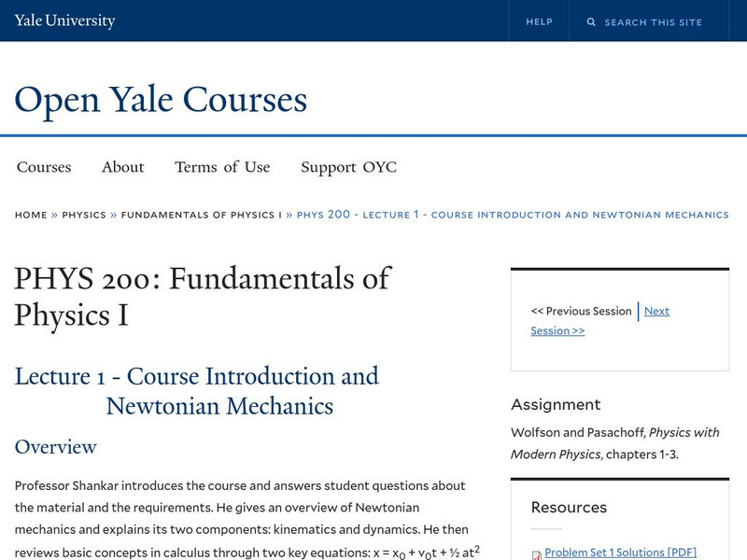
Task: Select Terms of Use in the navigation
Action: tap(221, 167)
